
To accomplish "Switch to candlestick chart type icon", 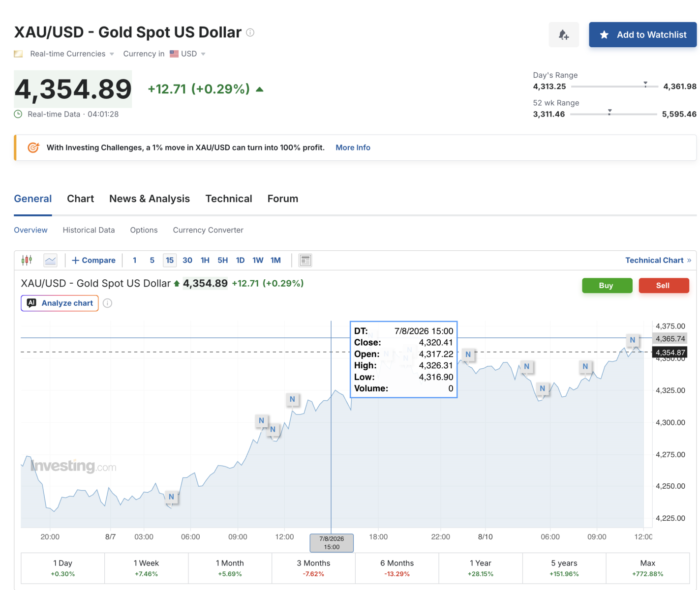I will 27,260.
